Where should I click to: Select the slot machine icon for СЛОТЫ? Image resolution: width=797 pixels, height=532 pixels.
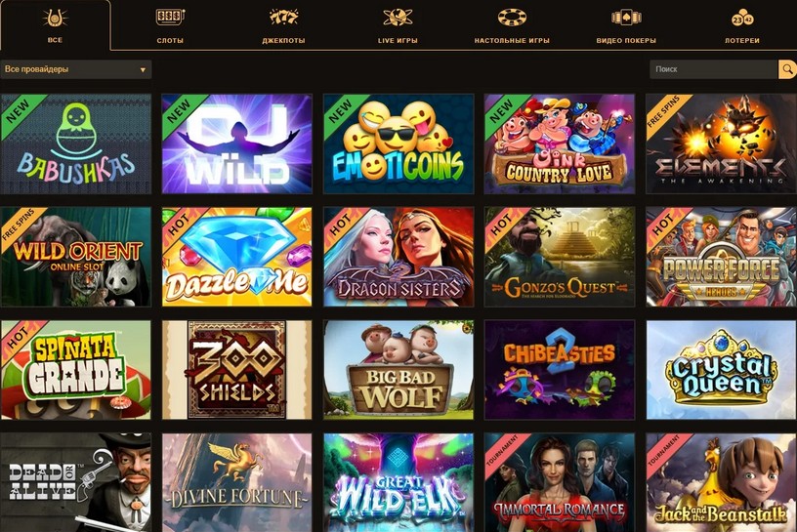[x=170, y=18]
